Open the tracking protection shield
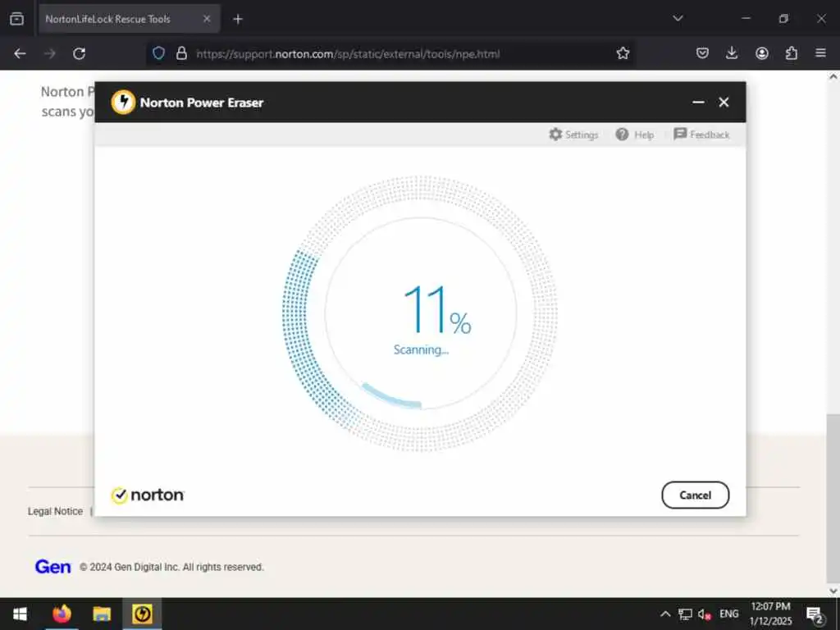Image resolution: width=840 pixels, height=630 pixels. tap(158, 53)
